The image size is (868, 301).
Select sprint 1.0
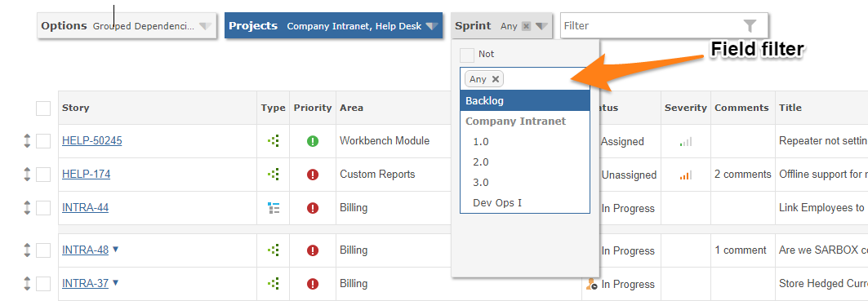[525, 142]
